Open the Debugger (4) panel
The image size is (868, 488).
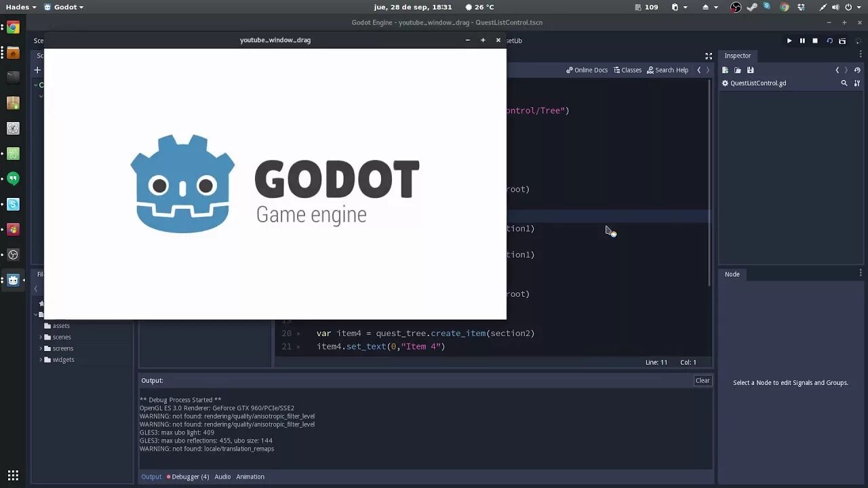coord(188,476)
